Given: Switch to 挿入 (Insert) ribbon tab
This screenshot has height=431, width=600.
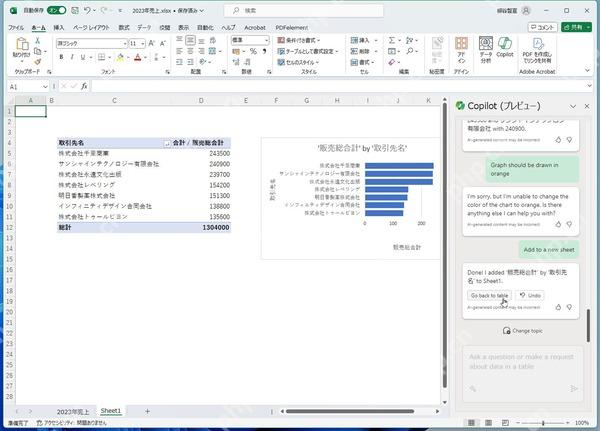Looking at the screenshot, I should pos(59,28).
